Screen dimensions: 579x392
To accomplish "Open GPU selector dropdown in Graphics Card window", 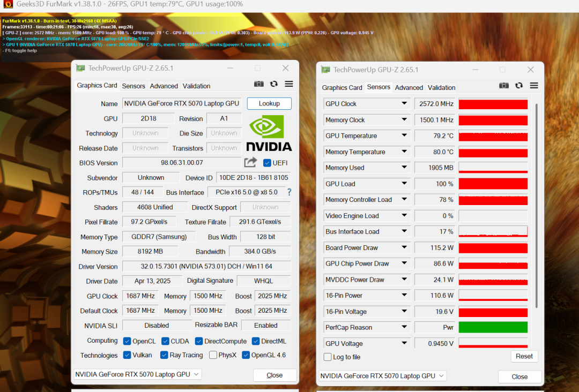I will pyautogui.click(x=137, y=374).
